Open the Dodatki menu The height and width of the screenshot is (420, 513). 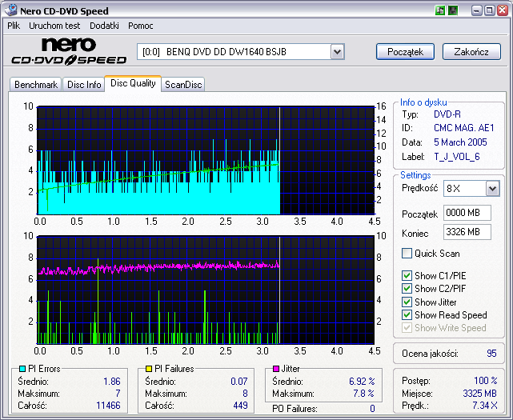[x=104, y=26]
